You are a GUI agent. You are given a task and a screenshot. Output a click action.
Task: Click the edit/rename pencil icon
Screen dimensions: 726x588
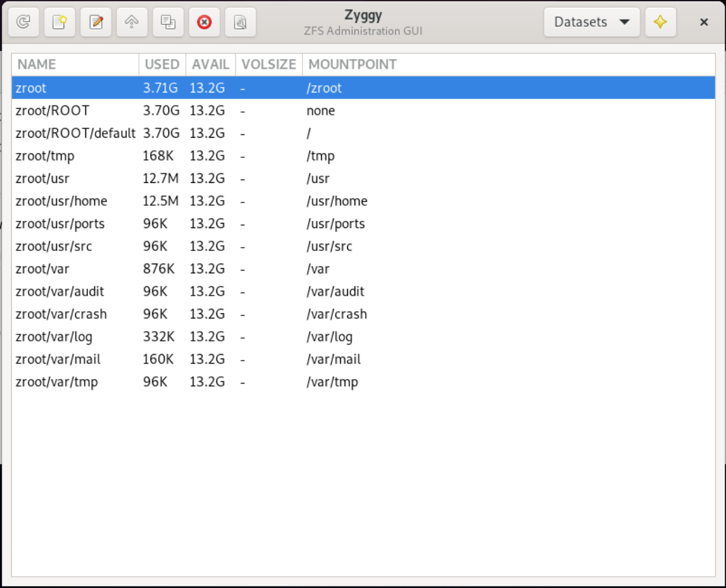(x=96, y=22)
